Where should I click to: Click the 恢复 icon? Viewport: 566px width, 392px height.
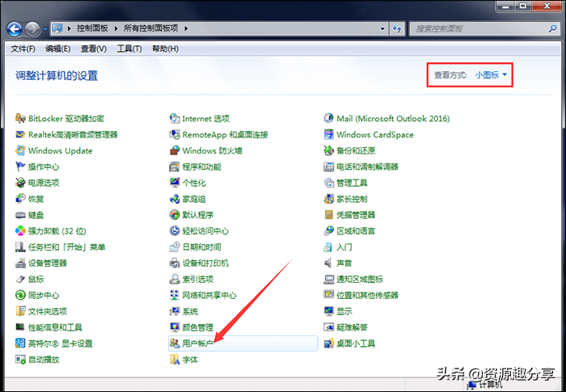click(x=20, y=199)
